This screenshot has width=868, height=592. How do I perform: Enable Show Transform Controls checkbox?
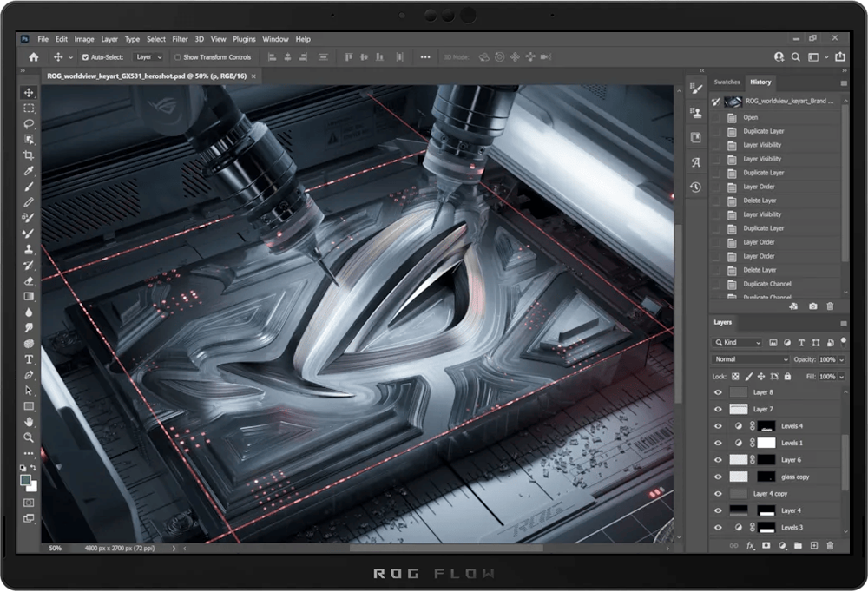click(x=178, y=57)
